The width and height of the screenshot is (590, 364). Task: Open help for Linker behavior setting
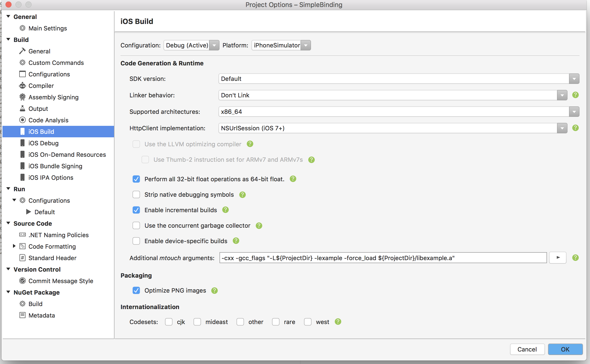tap(575, 95)
